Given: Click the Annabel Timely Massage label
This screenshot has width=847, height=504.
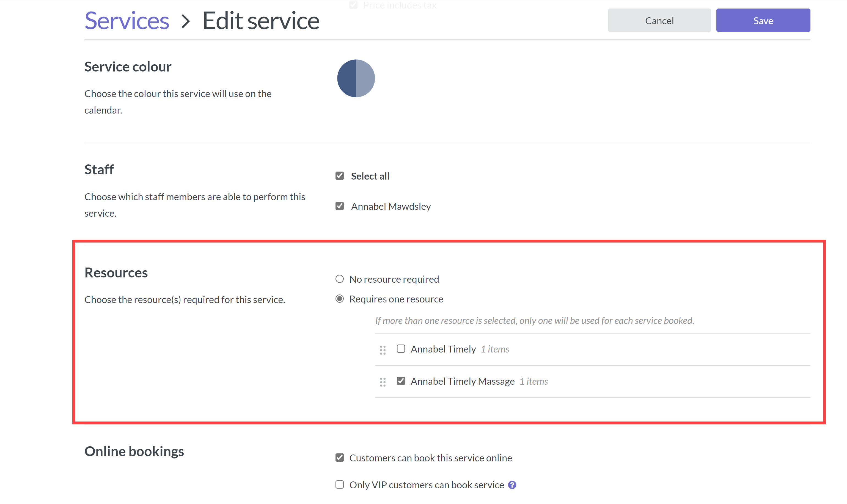Looking at the screenshot, I should [x=462, y=381].
